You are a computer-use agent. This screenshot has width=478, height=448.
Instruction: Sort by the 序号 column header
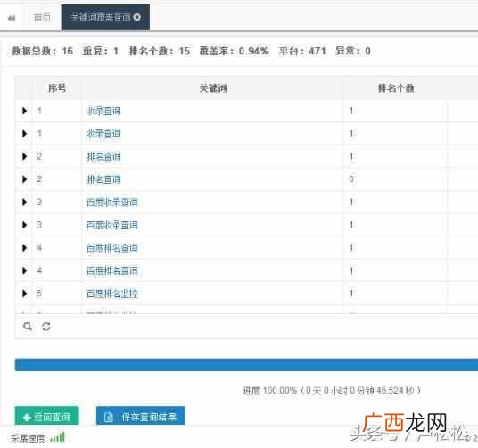click(x=57, y=88)
